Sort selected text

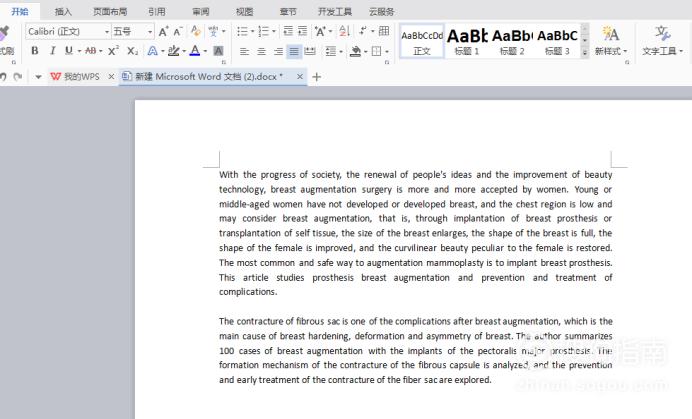[x=344, y=31]
